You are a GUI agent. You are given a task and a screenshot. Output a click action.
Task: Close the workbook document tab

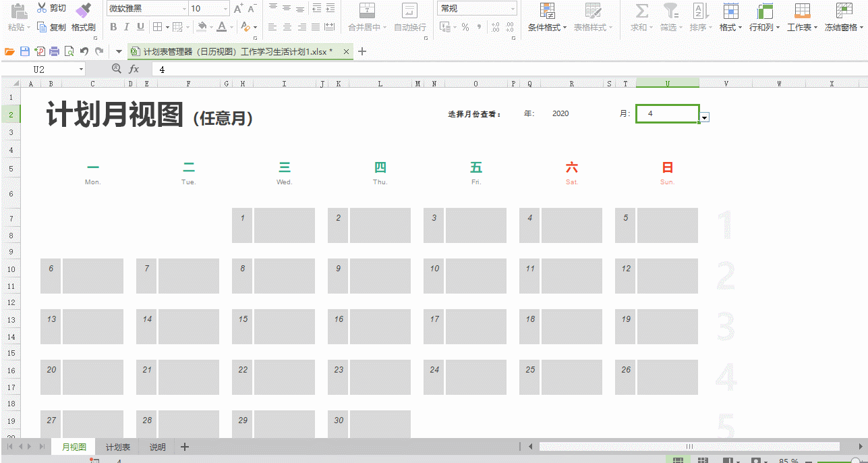click(346, 52)
